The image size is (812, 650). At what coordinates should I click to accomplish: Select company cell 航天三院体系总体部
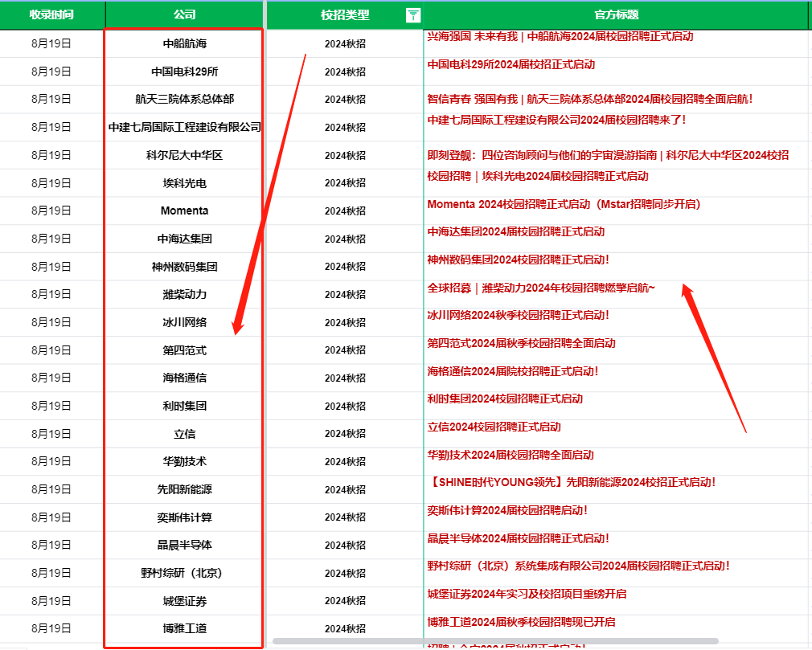(x=184, y=99)
